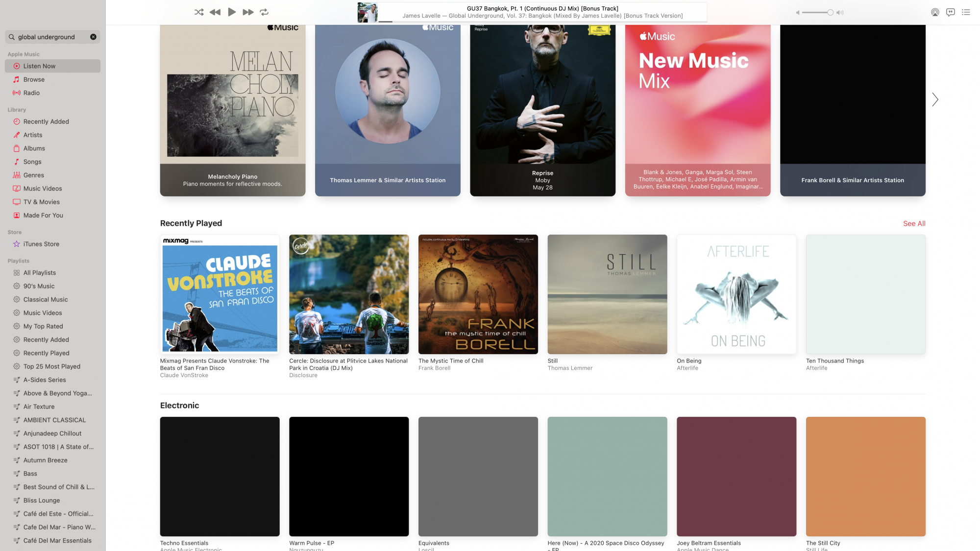This screenshot has width=980, height=551.
Task: Open iTunes Store from sidebar
Action: point(41,244)
